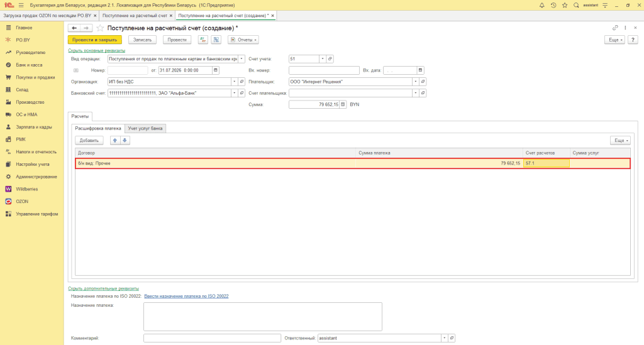Click the icon left of Номер
Viewport: 644px width, 345px height.
click(x=76, y=70)
